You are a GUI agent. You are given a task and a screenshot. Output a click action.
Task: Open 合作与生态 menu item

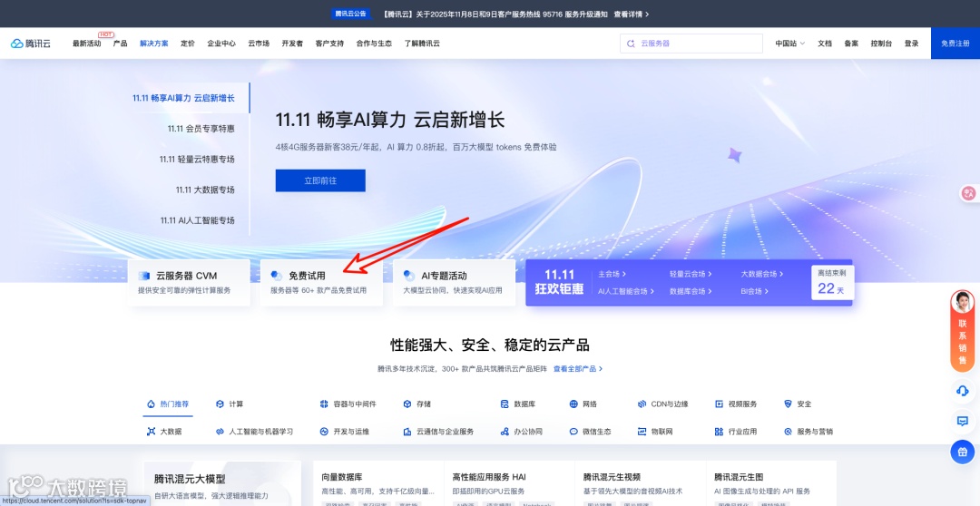point(374,44)
